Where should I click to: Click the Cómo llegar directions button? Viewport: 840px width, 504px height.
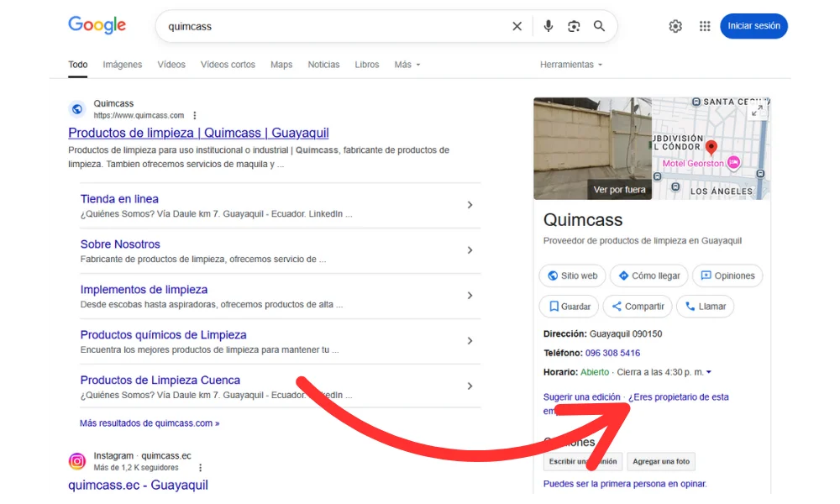[648, 276]
